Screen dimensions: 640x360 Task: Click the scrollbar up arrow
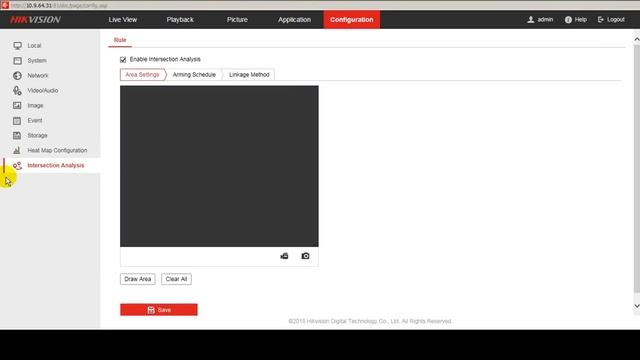(x=637, y=39)
